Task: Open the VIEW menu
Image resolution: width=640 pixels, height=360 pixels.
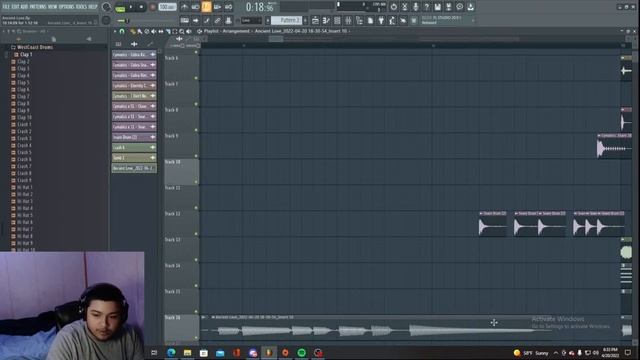Action: (53, 7)
